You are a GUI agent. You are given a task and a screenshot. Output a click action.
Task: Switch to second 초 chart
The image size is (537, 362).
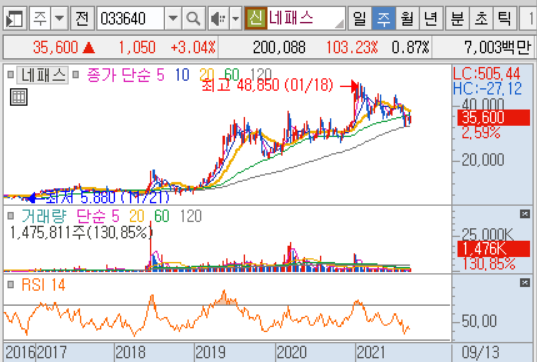coord(481,18)
